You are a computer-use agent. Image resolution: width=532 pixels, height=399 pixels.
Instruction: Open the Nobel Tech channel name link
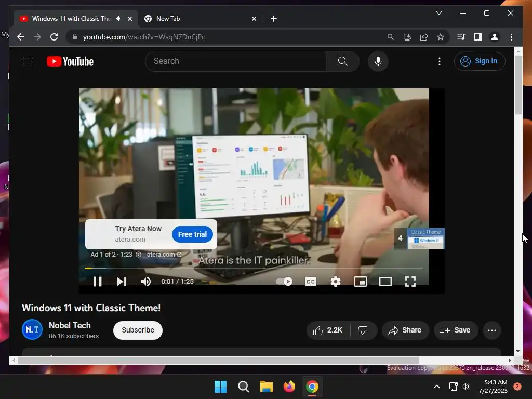(70, 325)
